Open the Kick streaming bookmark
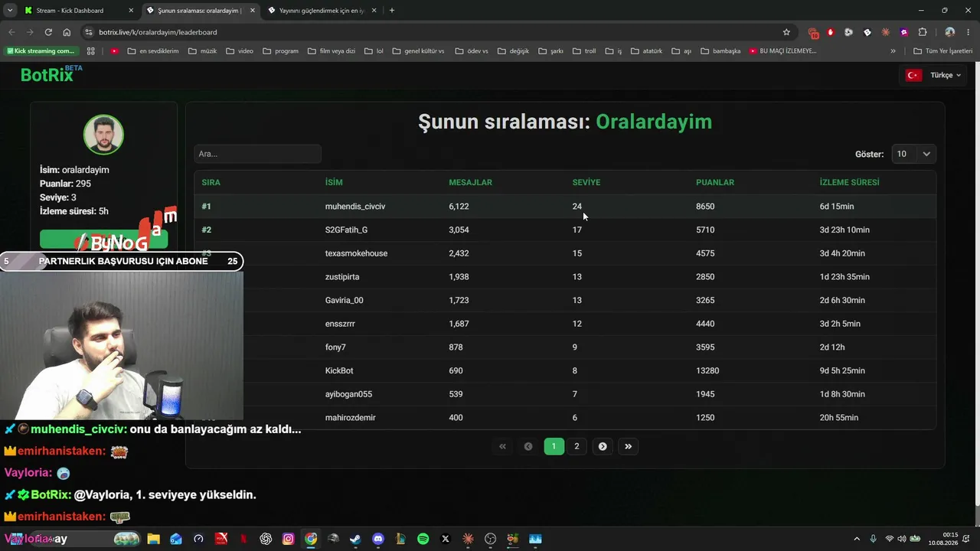Viewport: 980px width, 551px height. 41,51
